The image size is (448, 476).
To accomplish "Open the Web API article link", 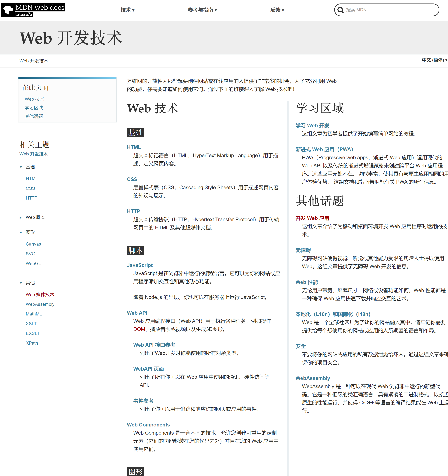I will (137, 313).
